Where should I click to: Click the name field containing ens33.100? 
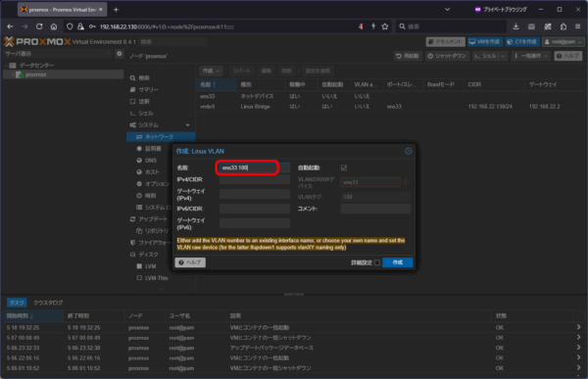[254, 167]
